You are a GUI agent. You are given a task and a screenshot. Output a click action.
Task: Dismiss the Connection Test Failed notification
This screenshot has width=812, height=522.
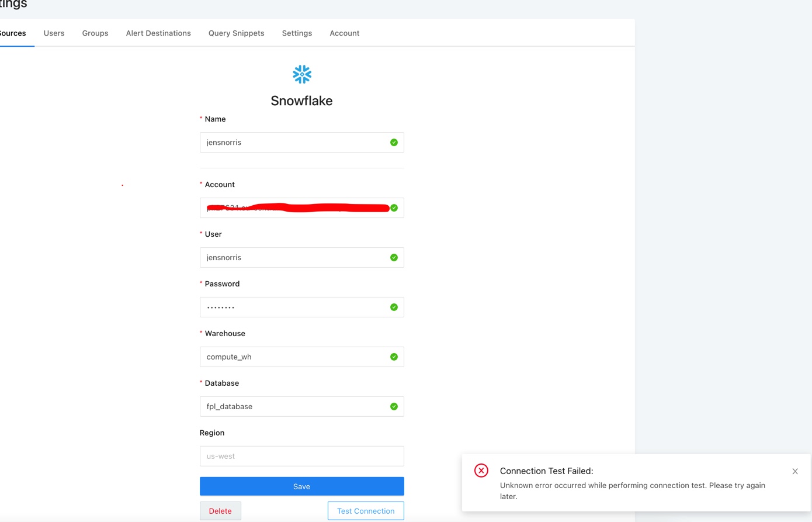[795, 471]
